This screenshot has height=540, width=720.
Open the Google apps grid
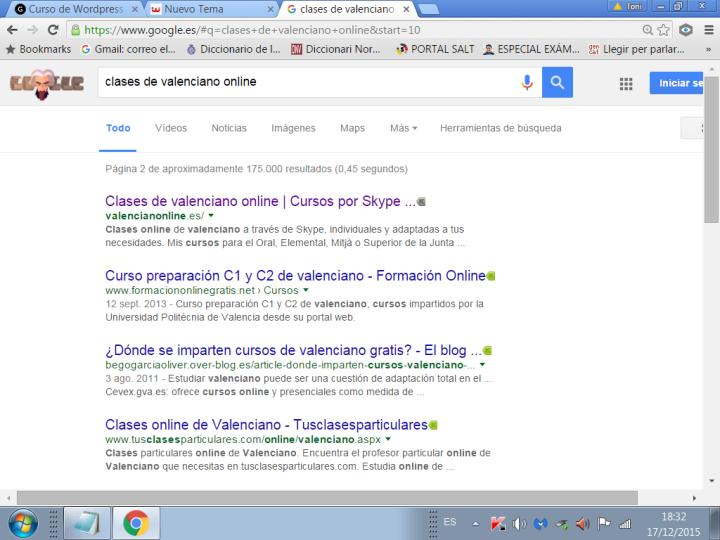point(626,84)
